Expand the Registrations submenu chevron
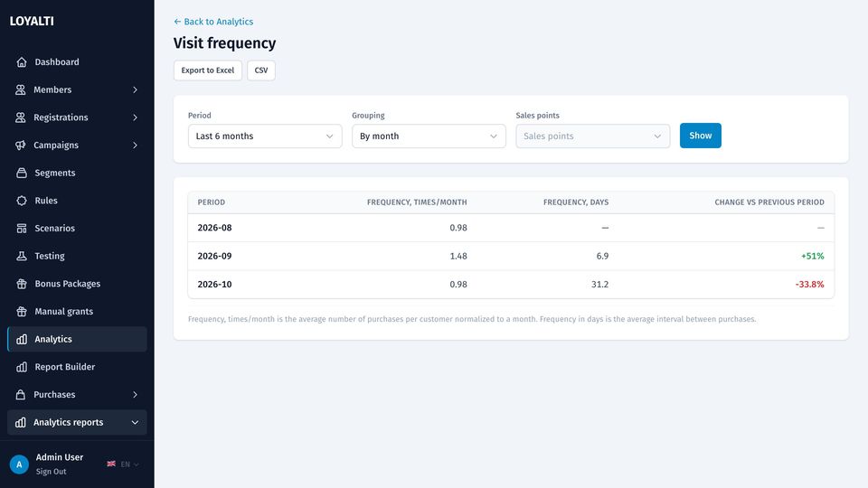The image size is (868, 488). 135,117
